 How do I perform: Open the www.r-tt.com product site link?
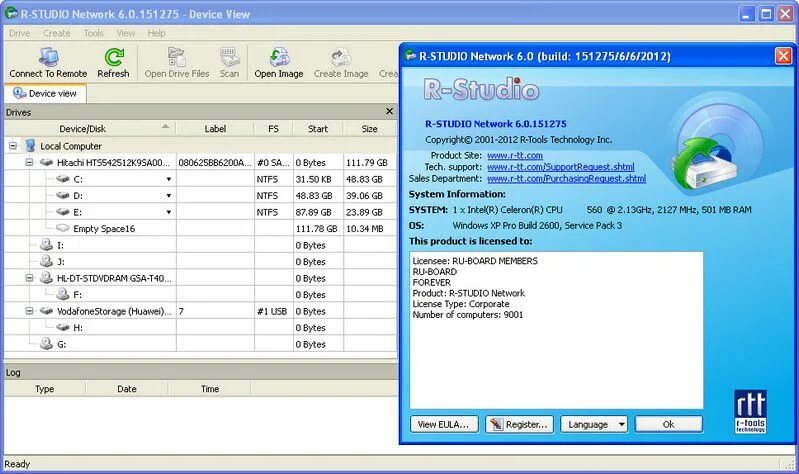click(515, 155)
